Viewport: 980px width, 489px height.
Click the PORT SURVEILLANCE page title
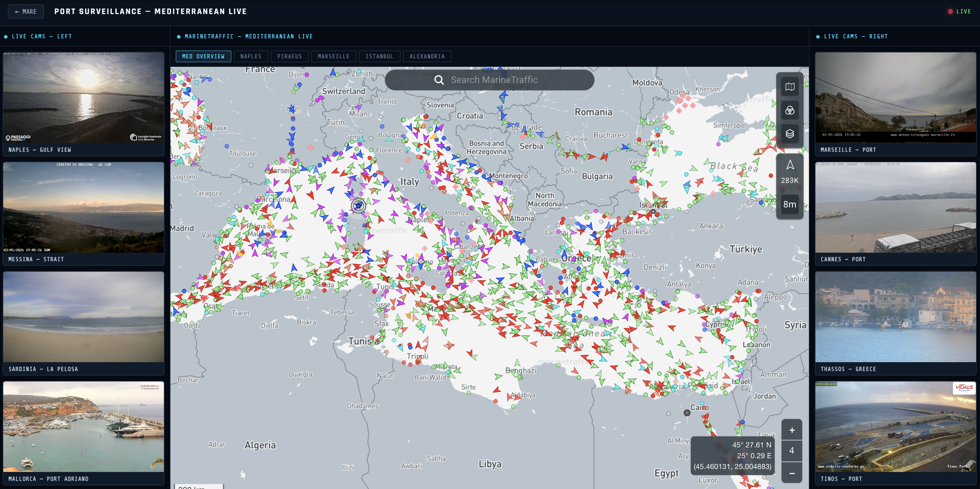click(150, 11)
